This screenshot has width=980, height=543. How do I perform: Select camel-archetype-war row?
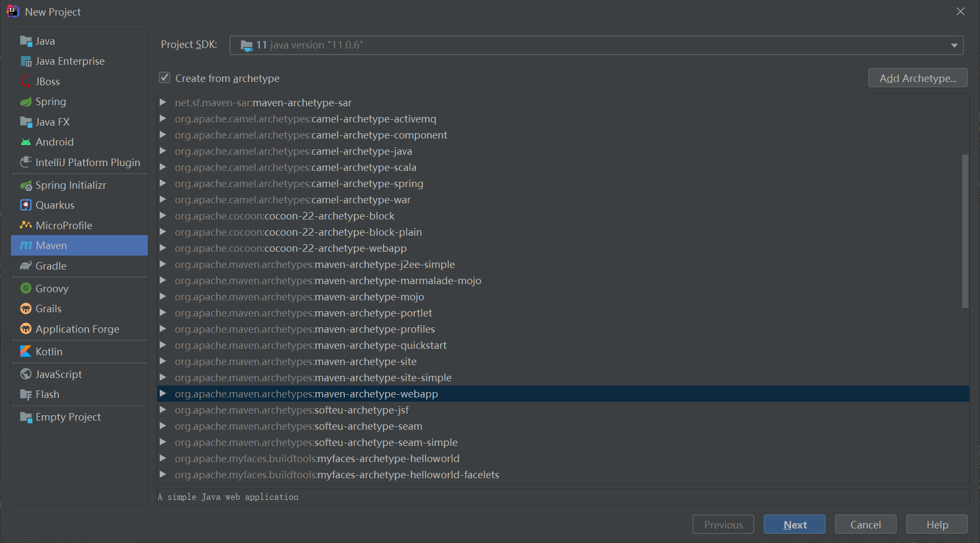[563, 200]
